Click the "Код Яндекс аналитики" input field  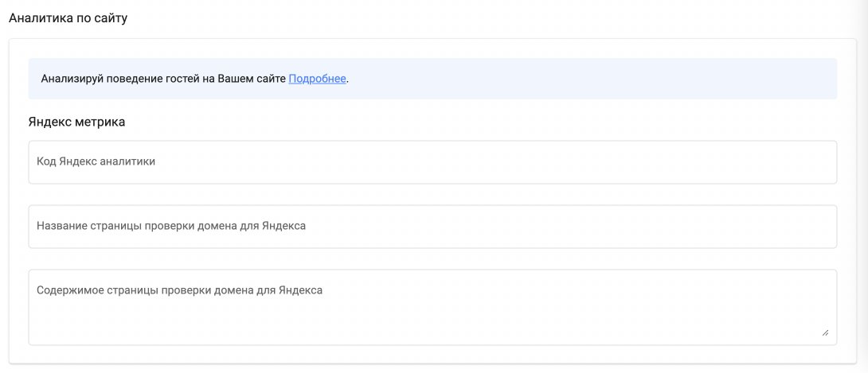coord(432,162)
